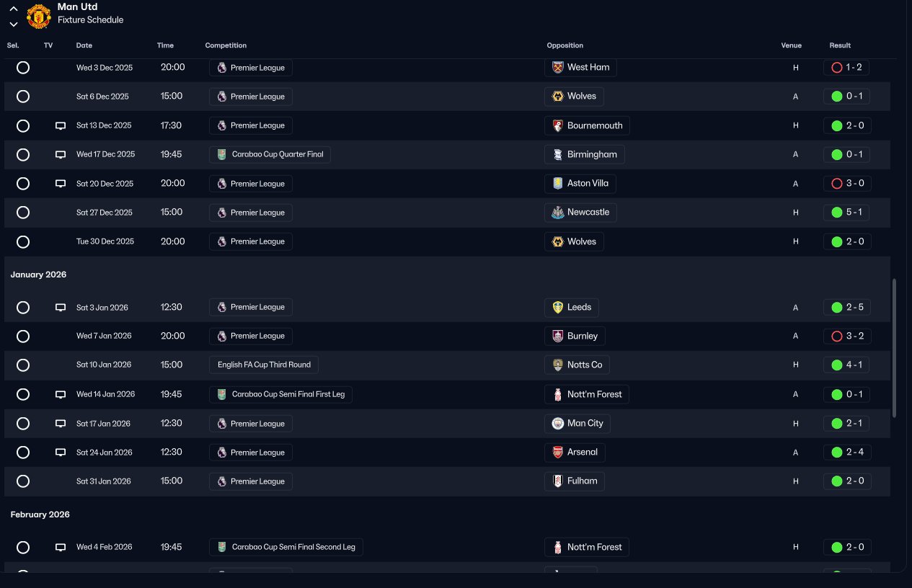Click TV icon on 14 Jan Nott'm Forest row
Image resolution: width=912 pixels, height=588 pixels.
[61, 394]
